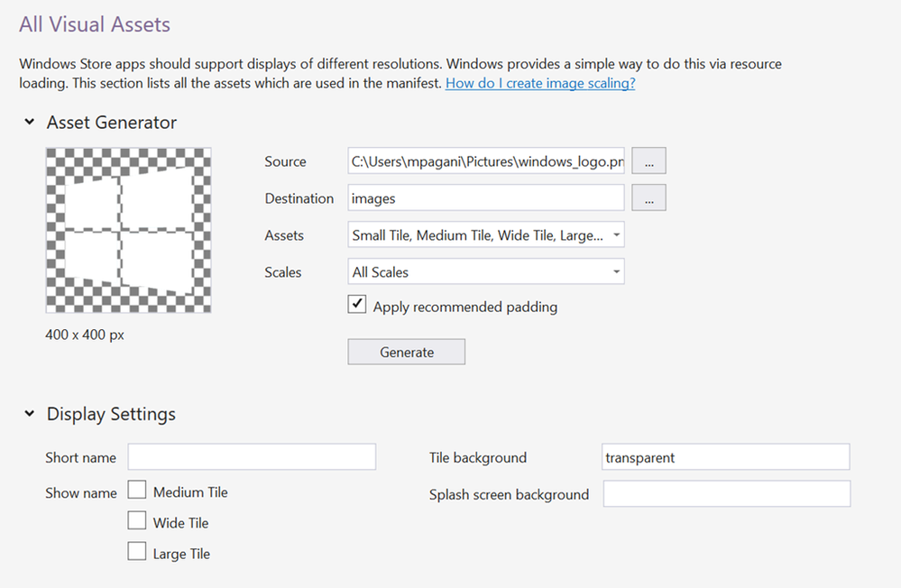Enable Show name for Wide Tile
This screenshot has height=588, width=901.
137,521
